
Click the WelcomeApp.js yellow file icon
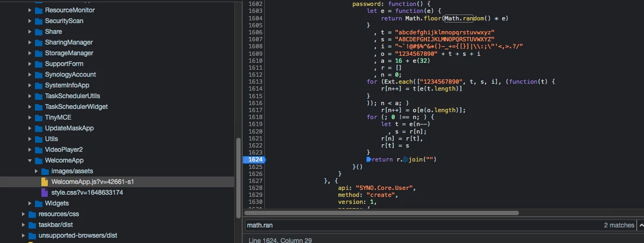45,182
